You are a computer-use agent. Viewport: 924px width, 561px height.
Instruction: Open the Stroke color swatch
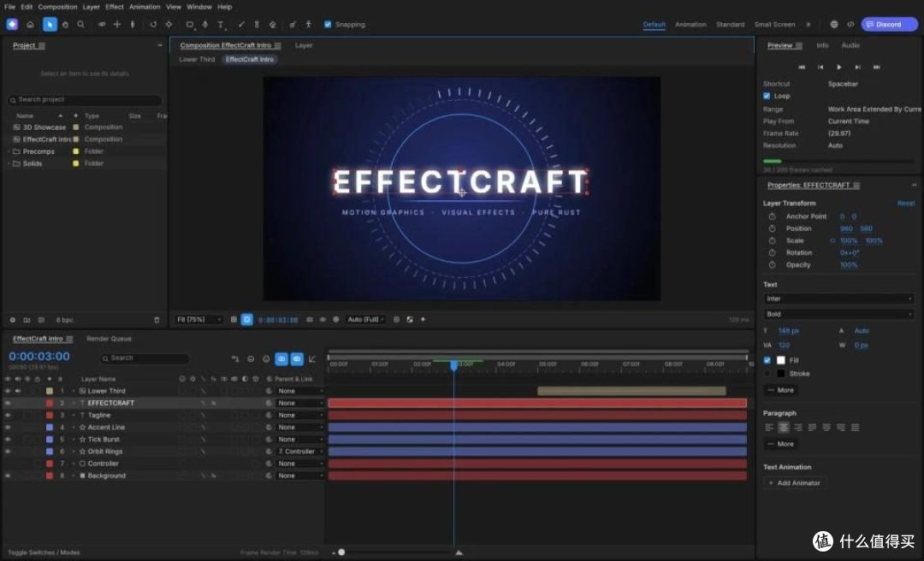coord(781,374)
